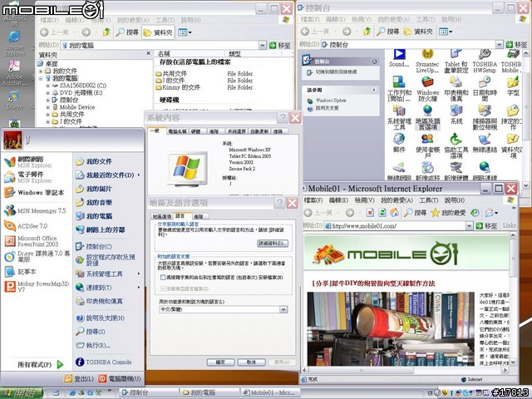The height and width of the screenshot is (399, 532).
Task: Switch to 控制台 taskbar button
Action: pyautogui.click(x=148, y=392)
